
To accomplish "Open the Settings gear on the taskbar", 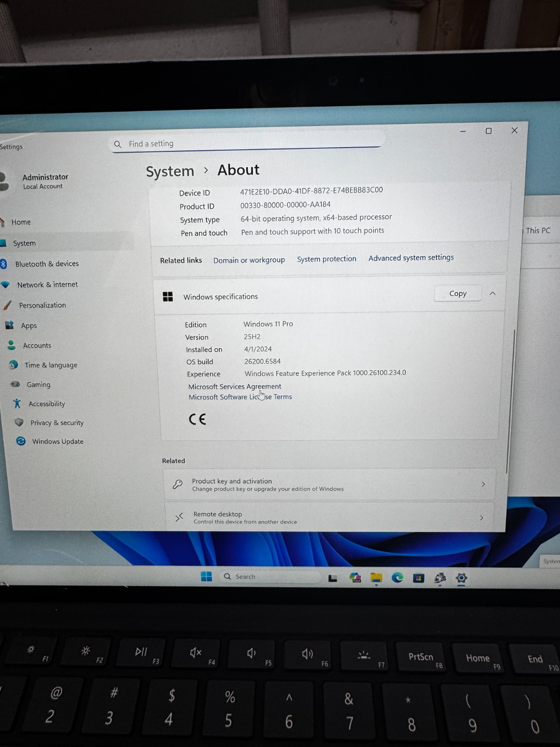I will click(461, 578).
